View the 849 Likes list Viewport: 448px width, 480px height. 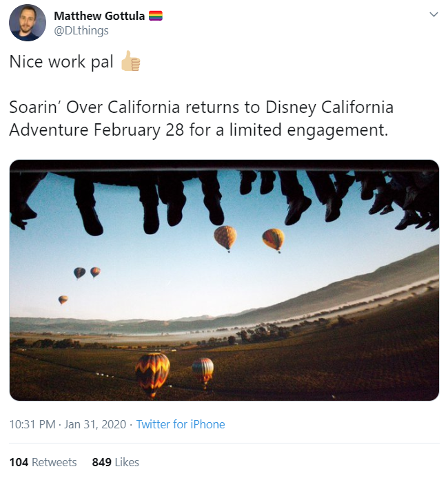tap(115, 462)
